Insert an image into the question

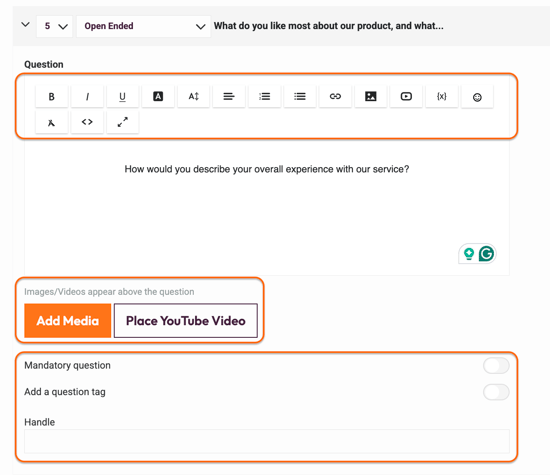click(x=371, y=96)
